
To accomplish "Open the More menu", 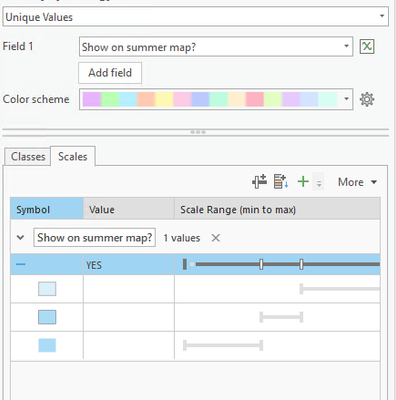I will (357, 182).
